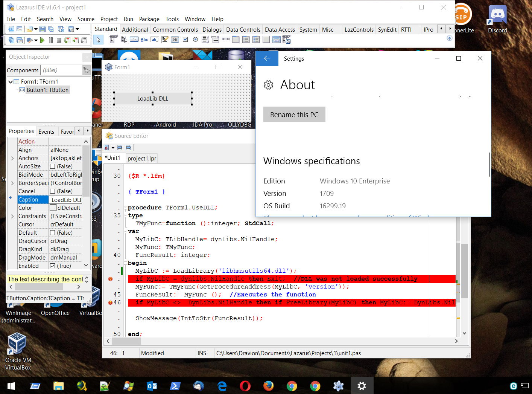Pick the TCheckBox component icon
The width and height of the screenshot is (532, 394).
pyautogui.click(x=185, y=39)
